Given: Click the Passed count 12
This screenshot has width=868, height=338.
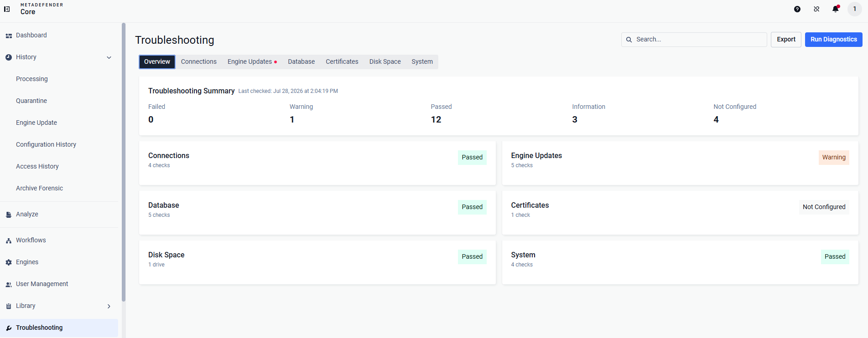Looking at the screenshot, I should pyautogui.click(x=436, y=120).
